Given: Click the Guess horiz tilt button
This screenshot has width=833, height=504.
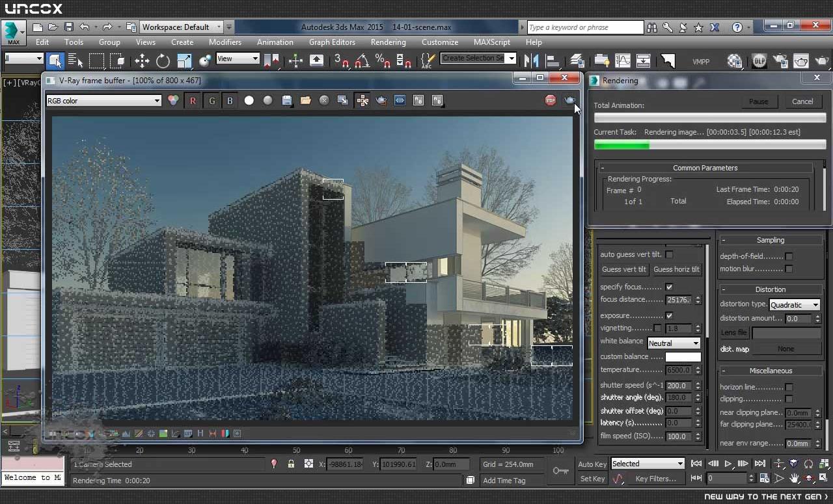Looking at the screenshot, I should coord(676,269).
